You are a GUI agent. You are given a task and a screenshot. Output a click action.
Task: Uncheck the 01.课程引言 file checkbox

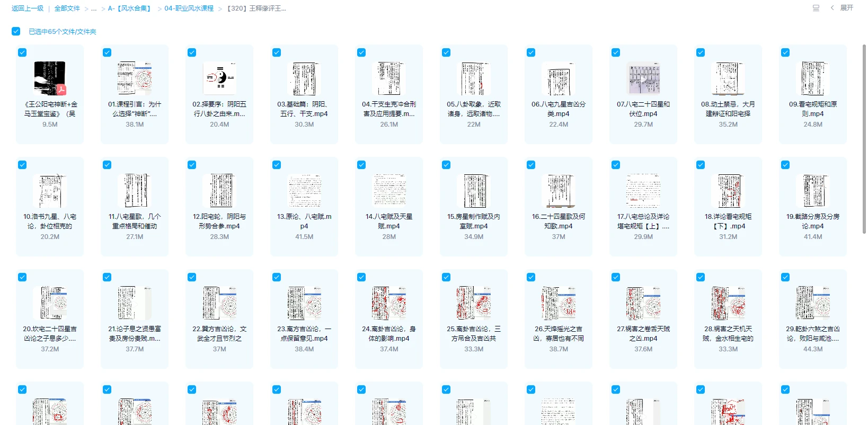click(x=107, y=52)
